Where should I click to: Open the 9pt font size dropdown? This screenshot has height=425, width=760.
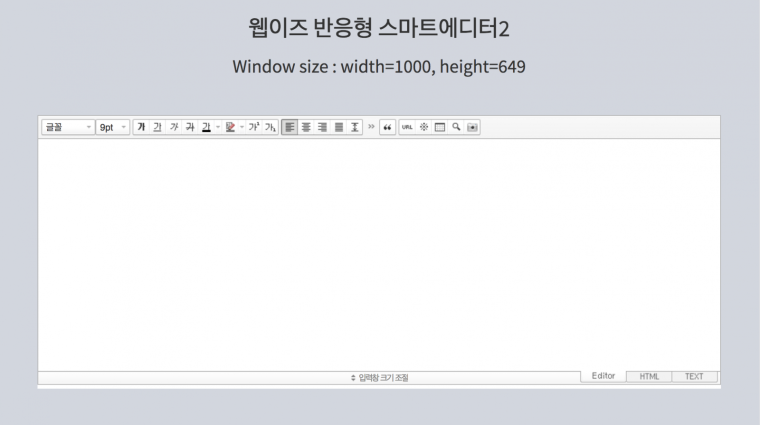coord(113,127)
